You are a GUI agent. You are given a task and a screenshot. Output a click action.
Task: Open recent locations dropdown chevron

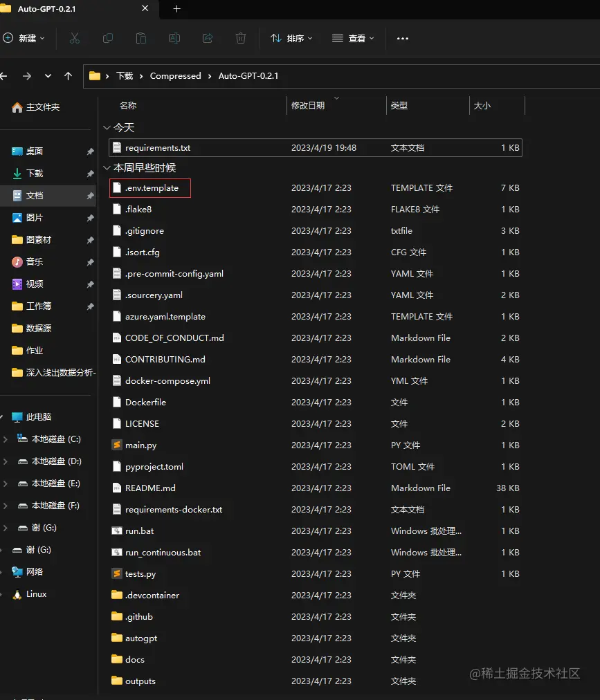[x=48, y=76]
